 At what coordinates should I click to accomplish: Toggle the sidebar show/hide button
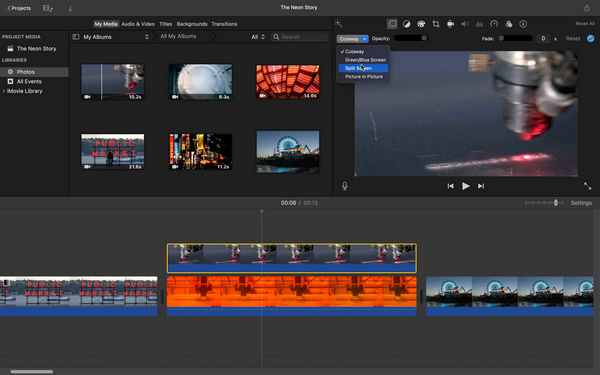click(76, 37)
